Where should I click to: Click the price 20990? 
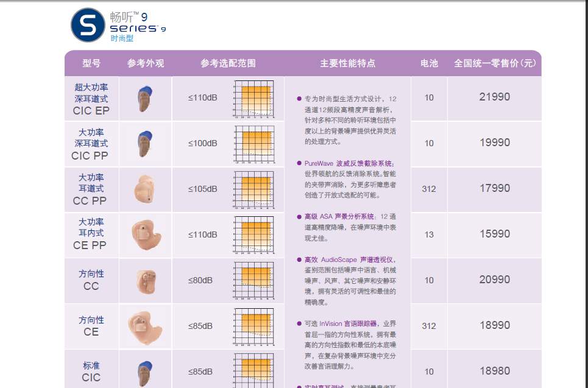pos(495,280)
